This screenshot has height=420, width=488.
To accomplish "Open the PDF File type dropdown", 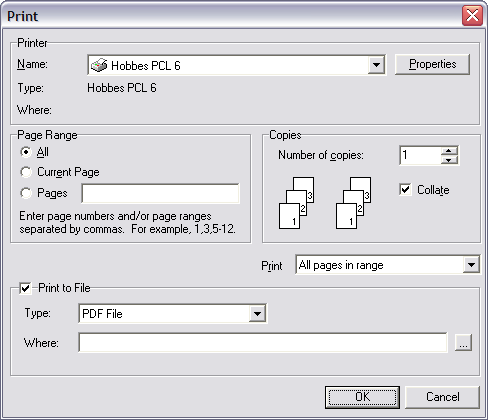I will click(257, 313).
